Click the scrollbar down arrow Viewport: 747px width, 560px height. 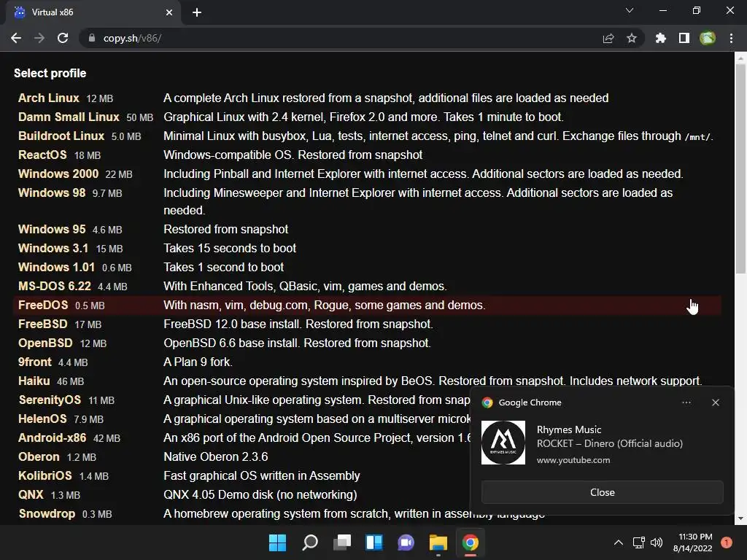740,518
